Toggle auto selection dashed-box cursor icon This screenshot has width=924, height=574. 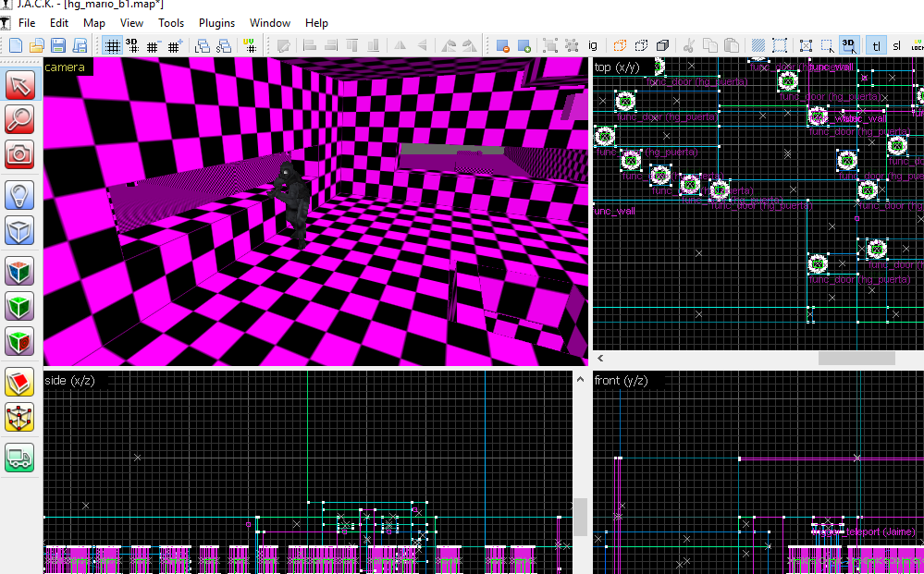point(828,45)
